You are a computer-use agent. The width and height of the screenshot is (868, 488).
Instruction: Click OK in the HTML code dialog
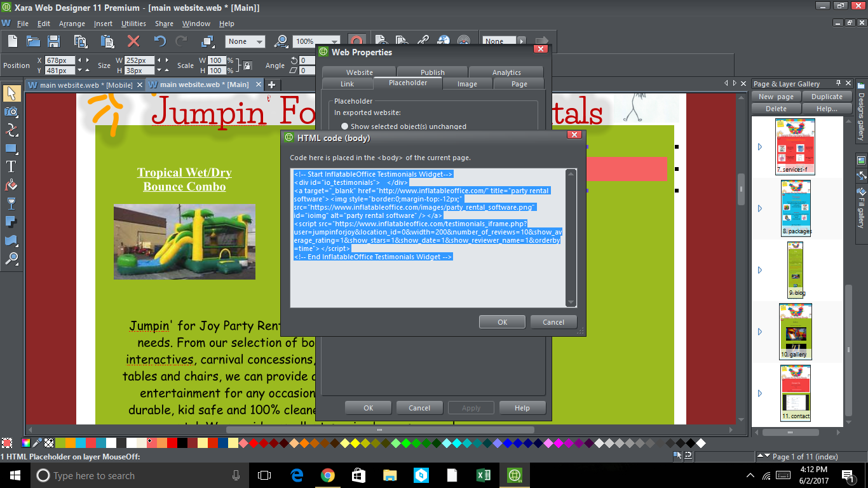click(x=502, y=322)
